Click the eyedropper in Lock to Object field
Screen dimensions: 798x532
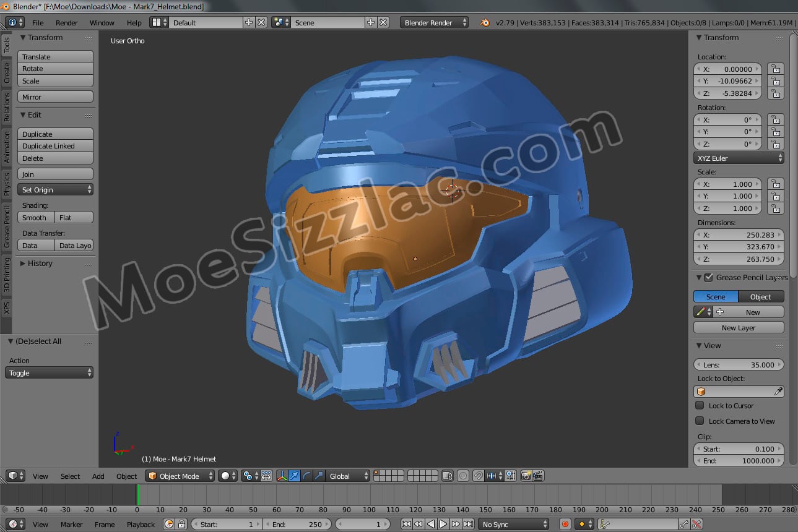tap(778, 392)
